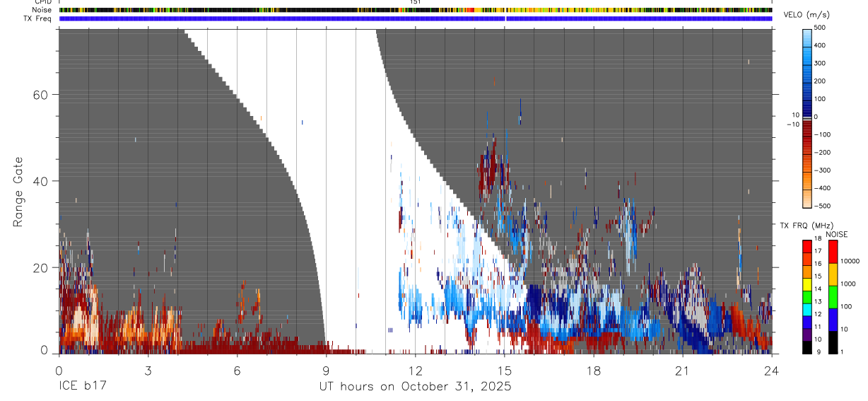The width and height of the screenshot is (868, 401).
Task: Click the 100 tick on velocity colorbar
Action: click(x=821, y=99)
